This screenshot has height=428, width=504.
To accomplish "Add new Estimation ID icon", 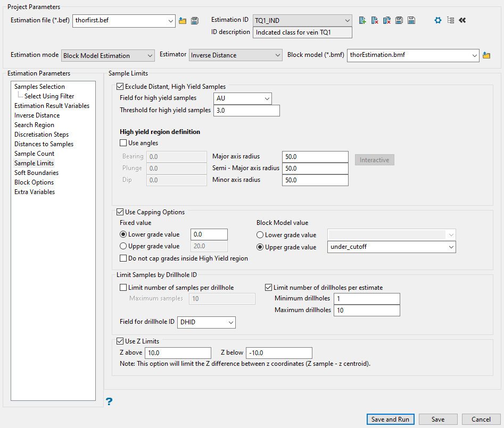I will (x=362, y=20).
